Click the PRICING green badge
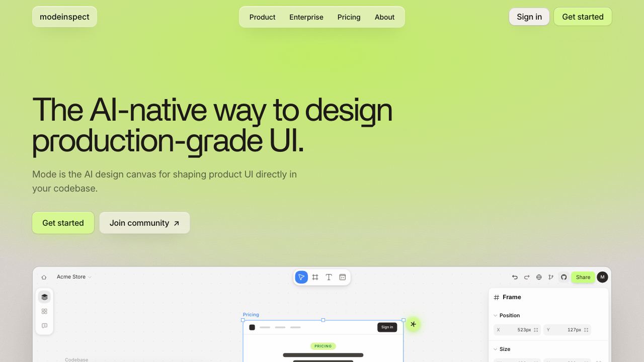This screenshot has width=644, height=362. (323, 346)
